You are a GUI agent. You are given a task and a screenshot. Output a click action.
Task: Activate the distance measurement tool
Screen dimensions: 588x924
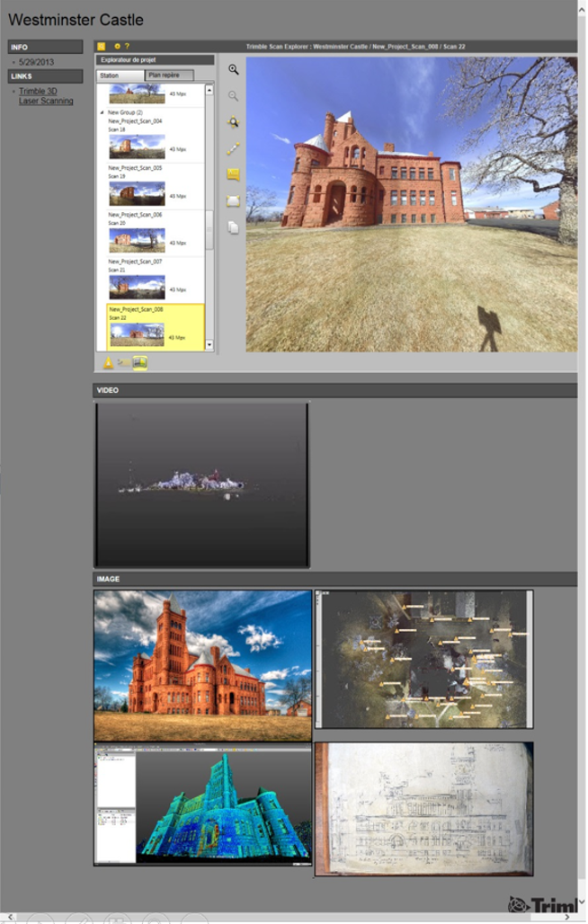click(x=234, y=148)
